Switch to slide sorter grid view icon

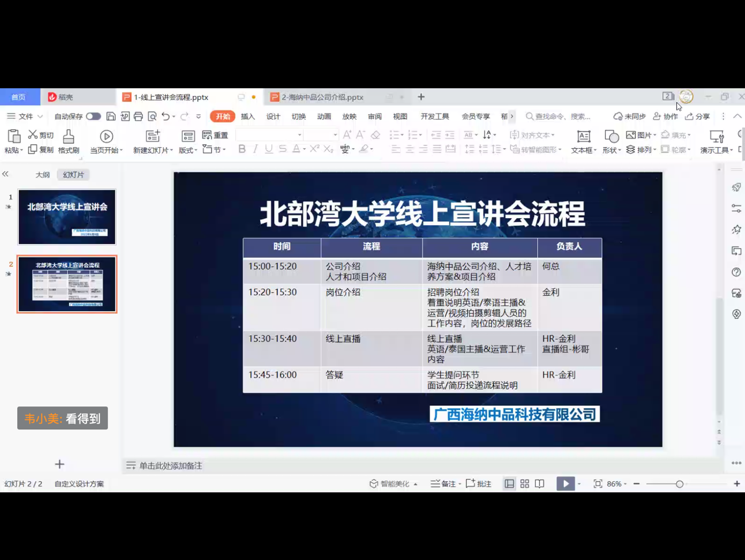click(525, 484)
